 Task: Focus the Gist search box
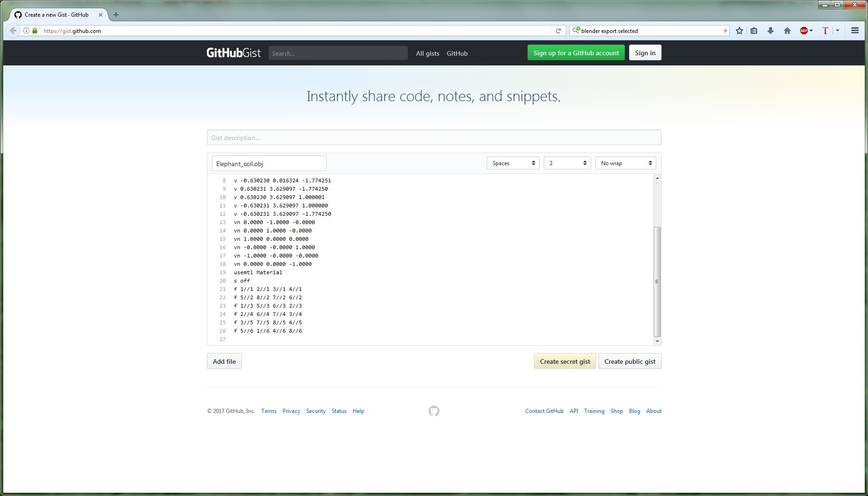click(338, 53)
